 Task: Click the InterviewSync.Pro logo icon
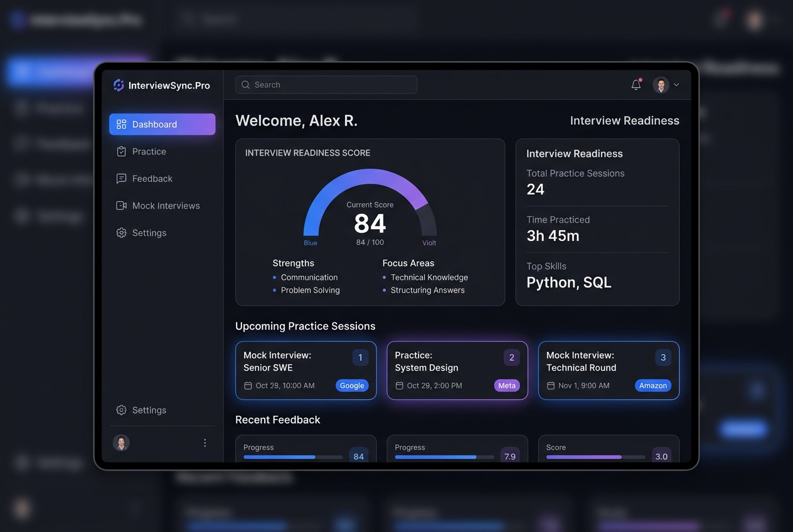[119, 85]
